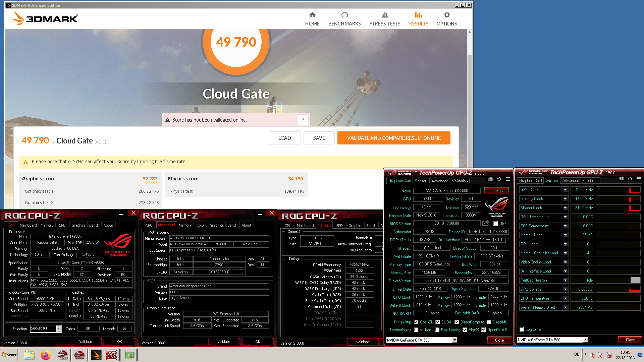Click the DE language indicator in taskbar
The image size is (644, 362).
point(577,354)
